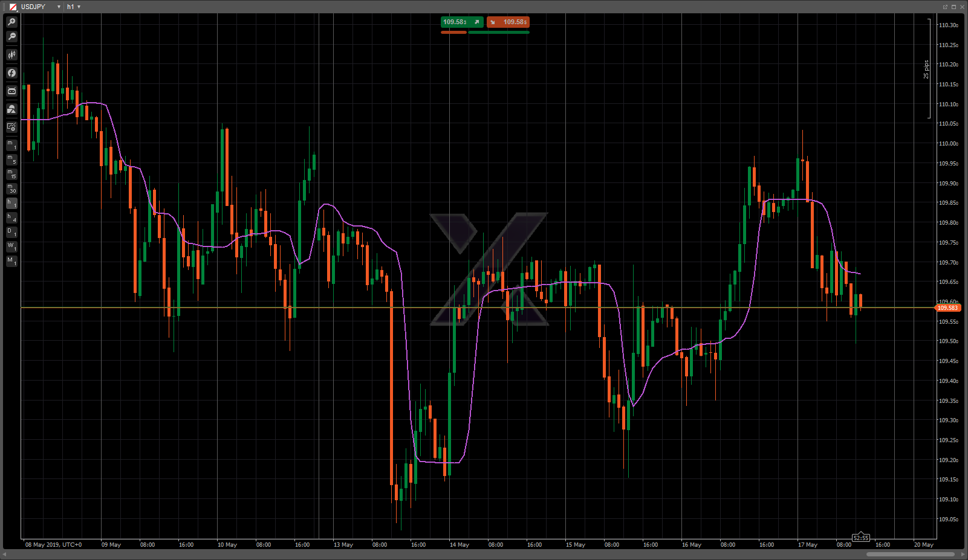The width and height of the screenshot is (968, 560).
Task: Open the cBot robot icon
Action: pos(11,91)
